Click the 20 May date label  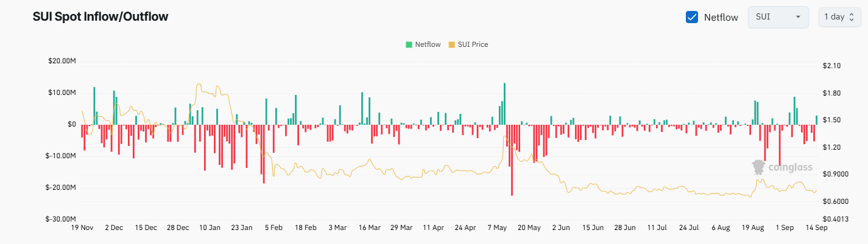(x=529, y=228)
